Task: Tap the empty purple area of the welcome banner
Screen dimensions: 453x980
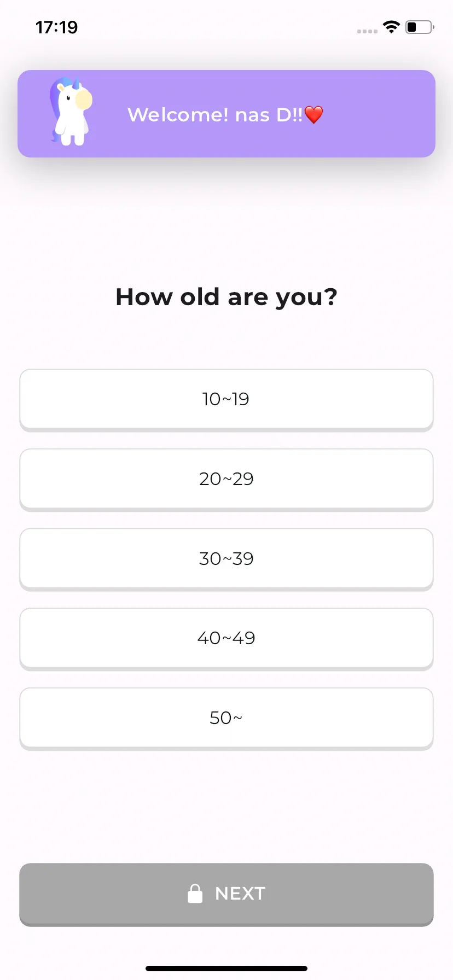Action: 383,114
